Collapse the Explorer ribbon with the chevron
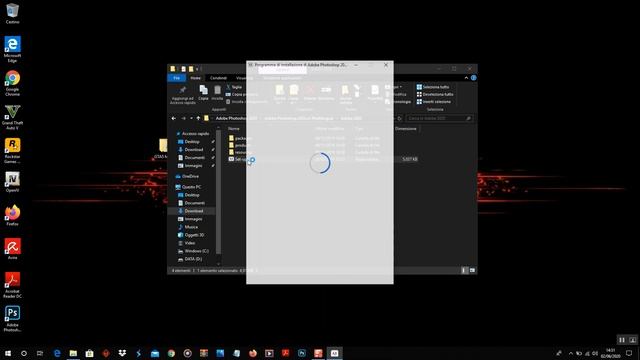The height and width of the screenshot is (360, 640). pyautogui.click(x=466, y=78)
